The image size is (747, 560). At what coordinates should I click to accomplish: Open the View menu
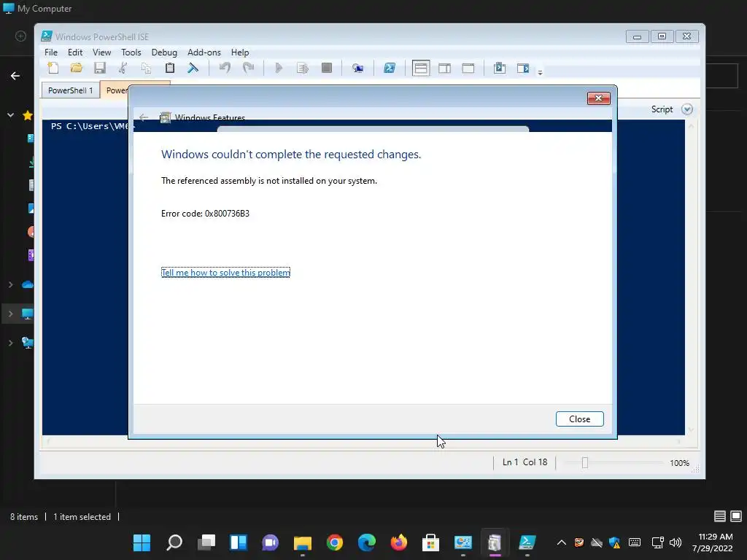(x=101, y=52)
